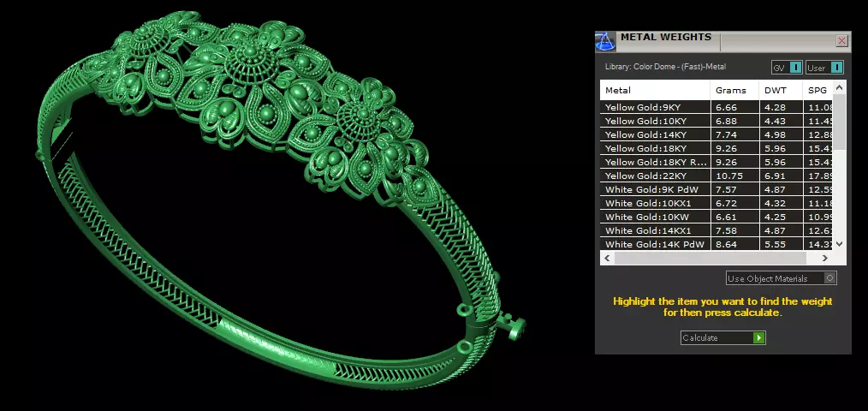Image resolution: width=868 pixels, height=411 pixels.
Task: Select the White Gold:10KW row
Action: coord(716,217)
